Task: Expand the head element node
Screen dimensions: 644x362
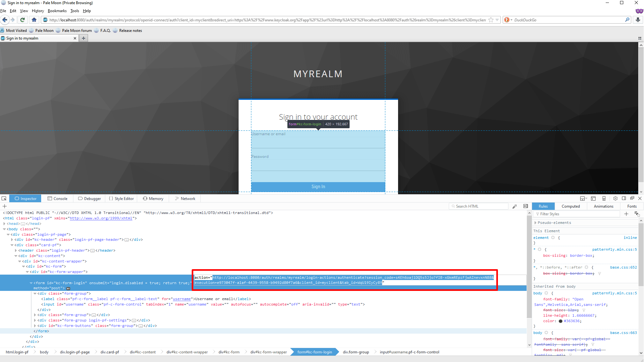Action: pyautogui.click(x=4, y=223)
